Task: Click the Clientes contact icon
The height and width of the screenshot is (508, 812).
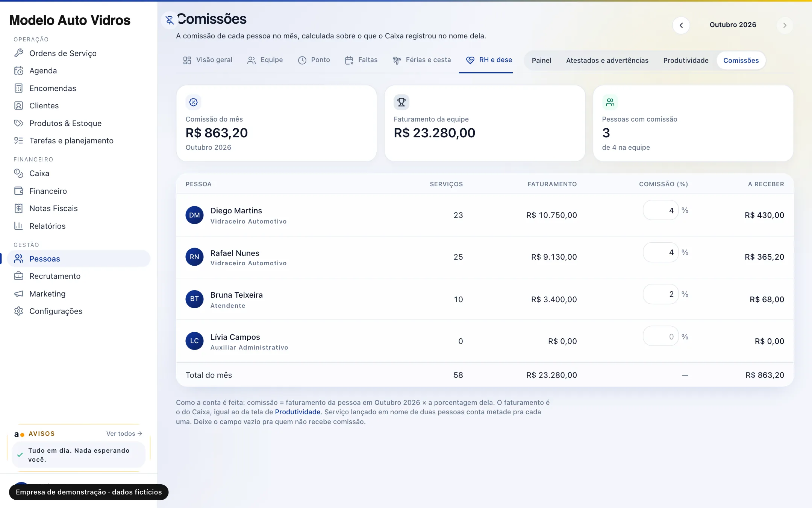Action: pos(19,106)
